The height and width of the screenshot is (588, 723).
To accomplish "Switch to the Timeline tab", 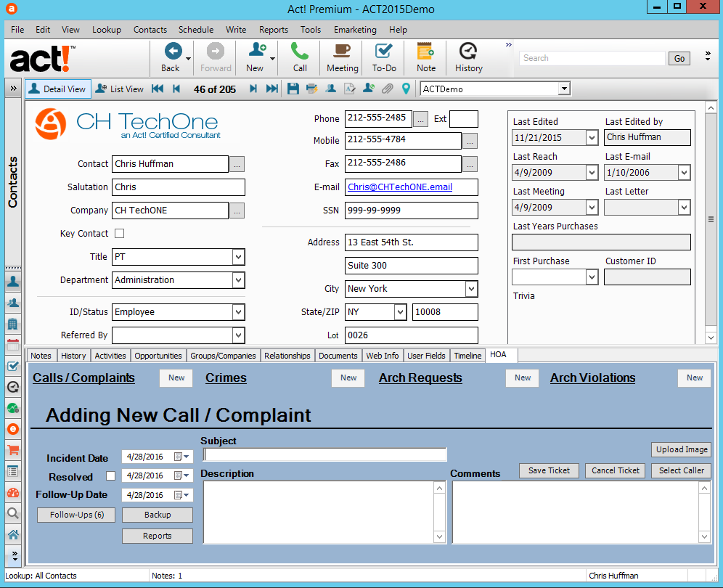I will [467, 356].
